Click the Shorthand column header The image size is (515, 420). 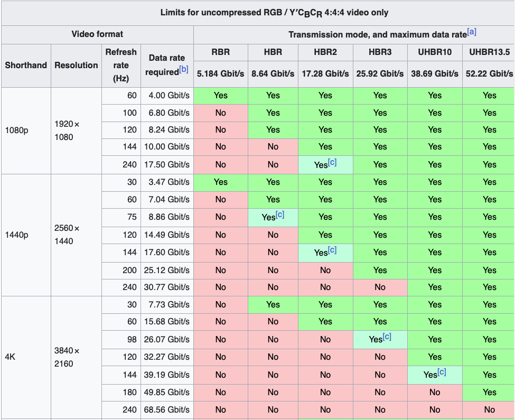pyautogui.click(x=26, y=66)
